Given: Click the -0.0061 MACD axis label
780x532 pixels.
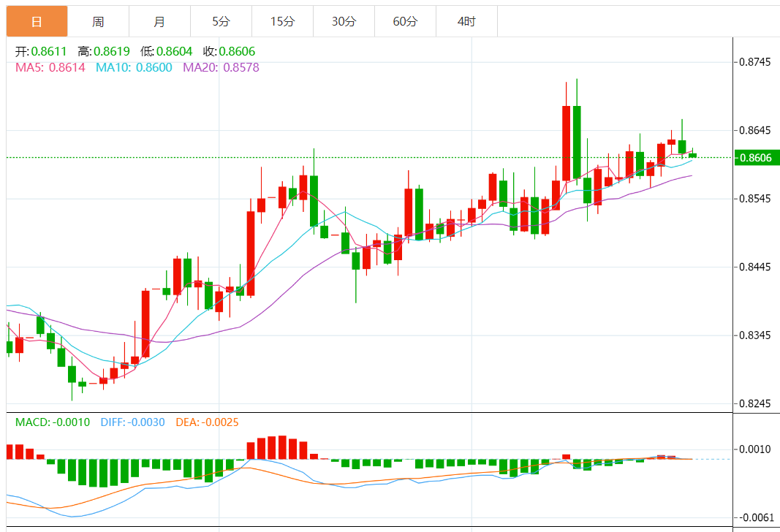Looking at the screenshot, I should pyautogui.click(x=756, y=517).
